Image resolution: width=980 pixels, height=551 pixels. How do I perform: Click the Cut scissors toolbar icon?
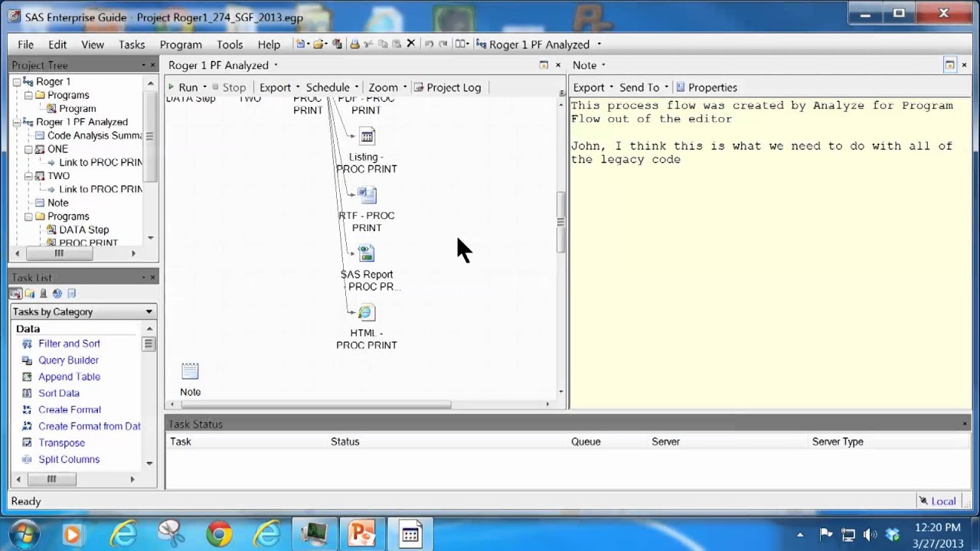pyautogui.click(x=368, y=44)
